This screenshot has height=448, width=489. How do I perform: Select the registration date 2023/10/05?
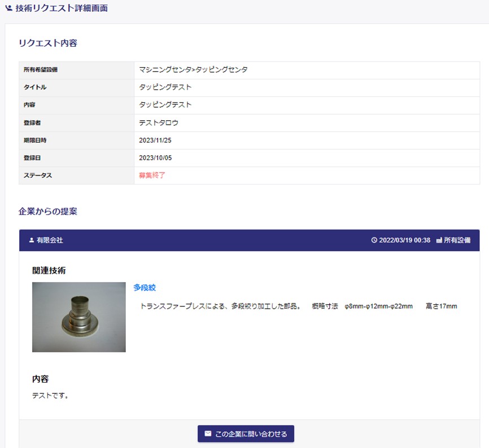155,158
